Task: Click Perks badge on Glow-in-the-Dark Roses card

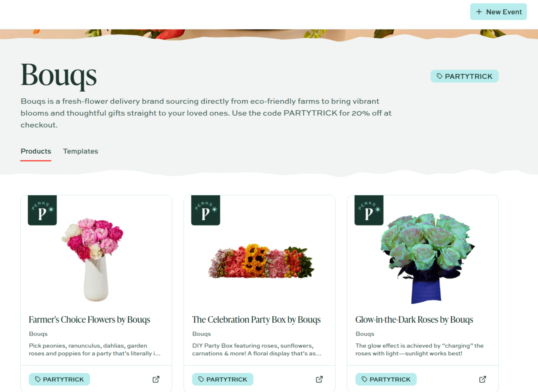Action: [369, 210]
